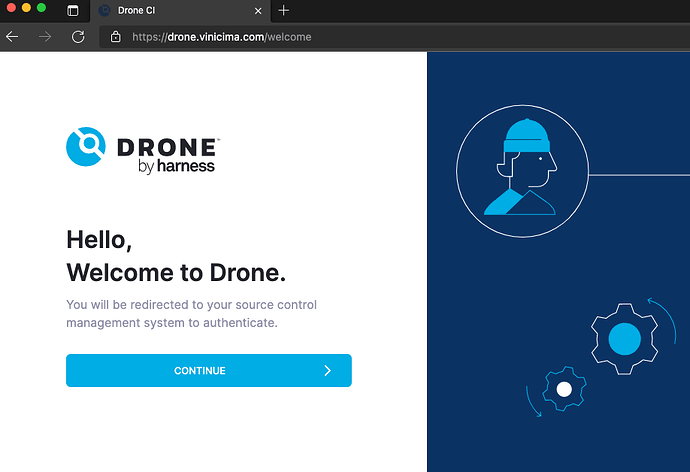
Task: View site info via the padlock icon
Action: click(116, 37)
